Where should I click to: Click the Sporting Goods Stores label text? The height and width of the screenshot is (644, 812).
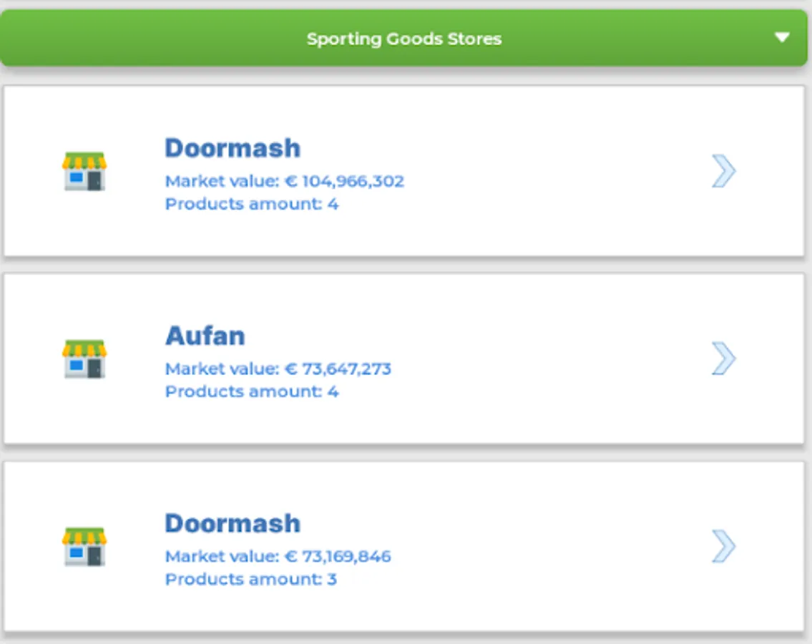click(x=404, y=39)
